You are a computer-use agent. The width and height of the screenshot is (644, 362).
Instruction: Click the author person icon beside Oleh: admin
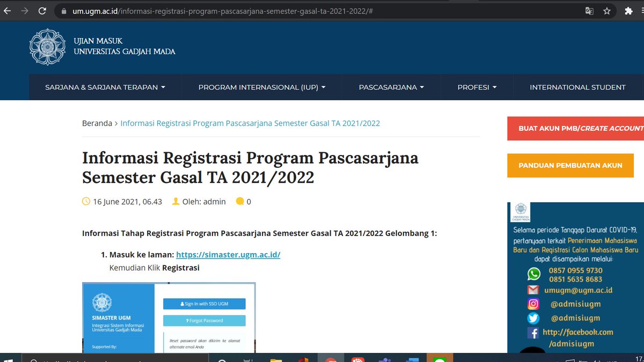click(175, 202)
